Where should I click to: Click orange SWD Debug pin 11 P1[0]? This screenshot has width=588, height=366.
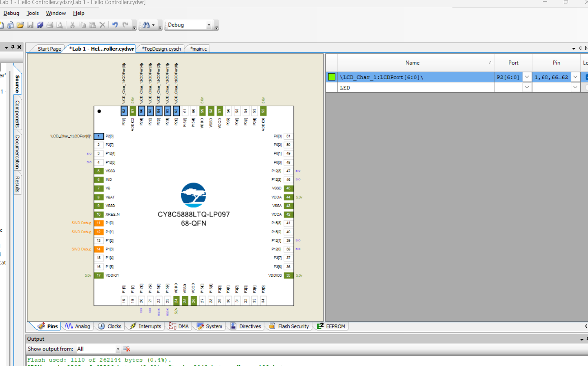[99, 223]
